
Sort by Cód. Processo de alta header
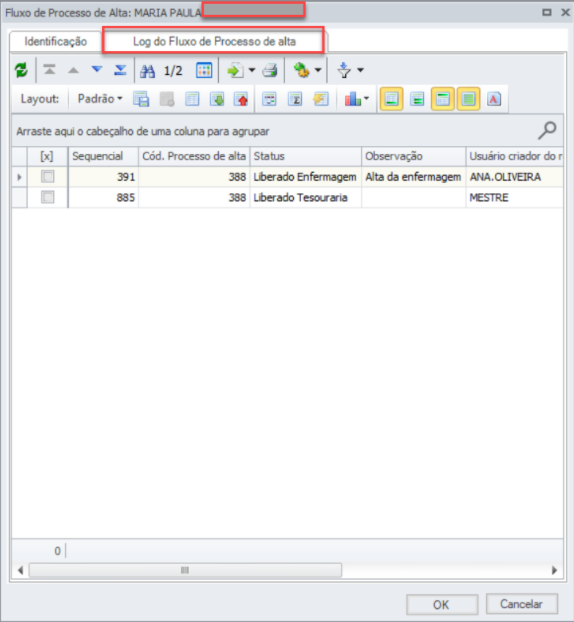point(194,156)
